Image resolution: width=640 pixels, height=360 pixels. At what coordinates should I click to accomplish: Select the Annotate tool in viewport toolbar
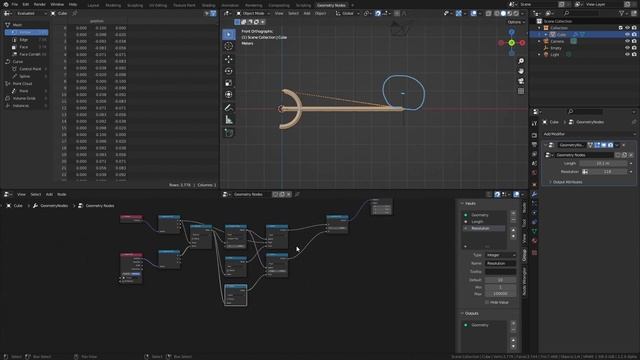(x=229, y=108)
